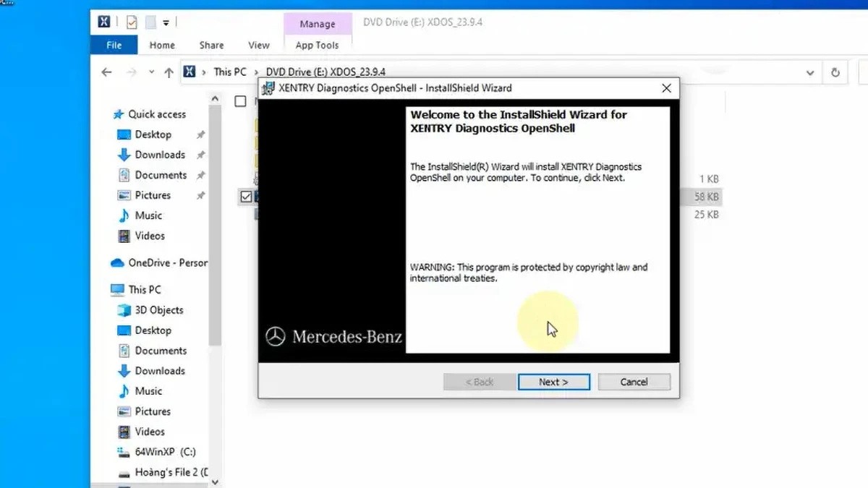The image size is (868, 488).
Task: Open Music under This PC
Action: pos(148,391)
